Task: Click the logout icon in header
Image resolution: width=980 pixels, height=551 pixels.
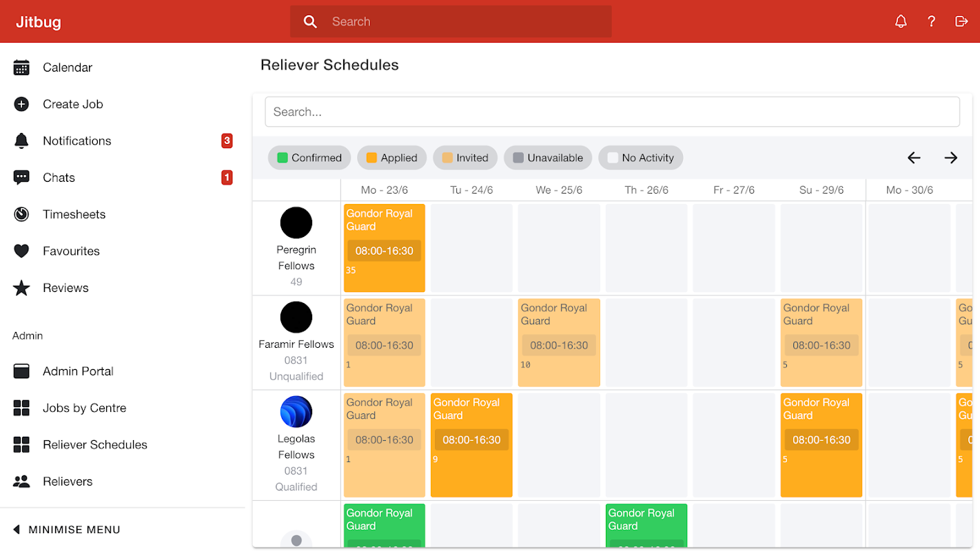Action: pos(961,21)
